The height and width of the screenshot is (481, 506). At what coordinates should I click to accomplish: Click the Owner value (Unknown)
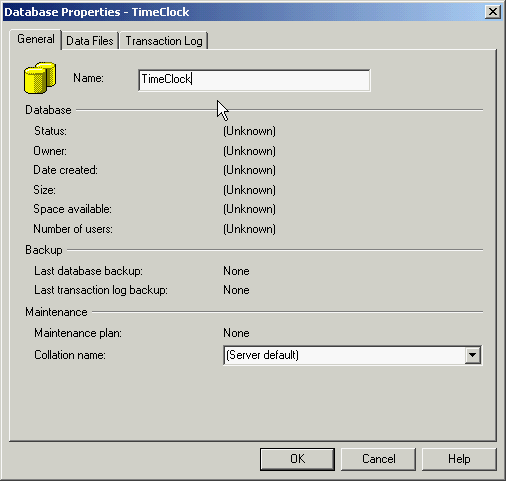click(x=249, y=151)
